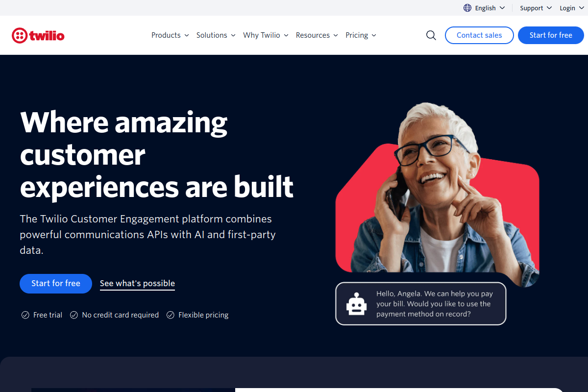Image resolution: width=588 pixels, height=392 pixels.
Task: Click the checkmark icon beside Flexible pricing
Action: click(x=170, y=315)
